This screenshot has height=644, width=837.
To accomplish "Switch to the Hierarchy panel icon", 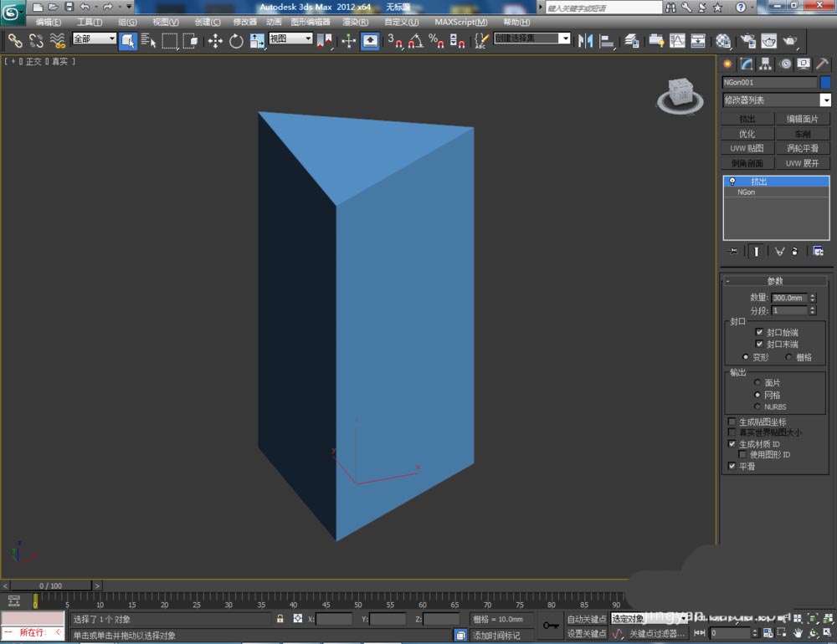I will click(765, 64).
